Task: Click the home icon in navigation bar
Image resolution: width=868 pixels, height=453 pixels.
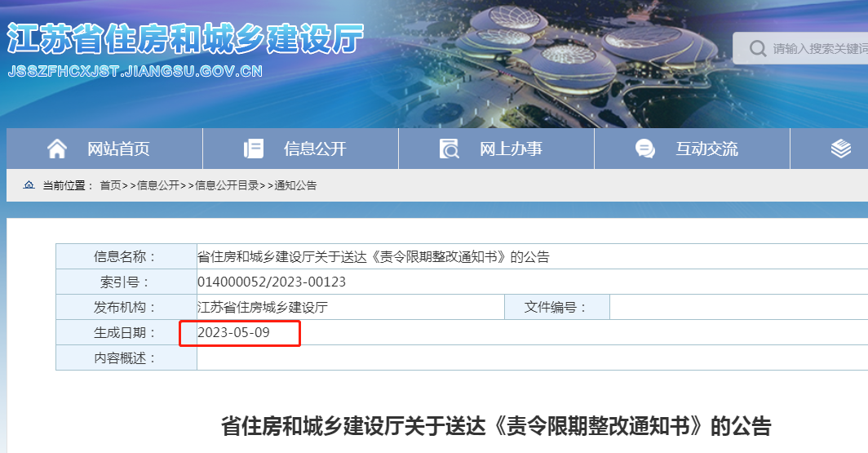Action: (x=57, y=149)
